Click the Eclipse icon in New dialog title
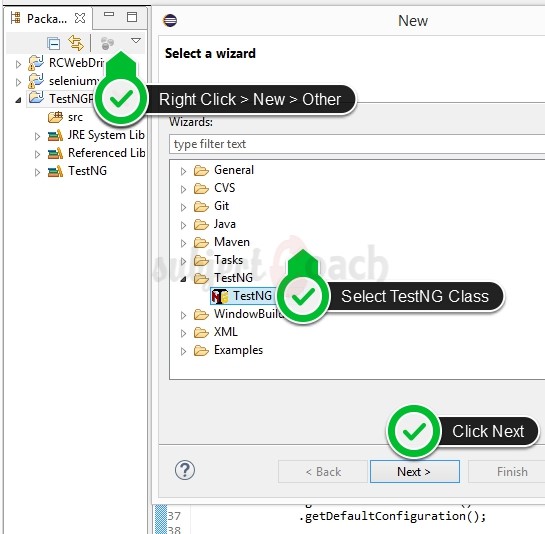 click(x=170, y=21)
